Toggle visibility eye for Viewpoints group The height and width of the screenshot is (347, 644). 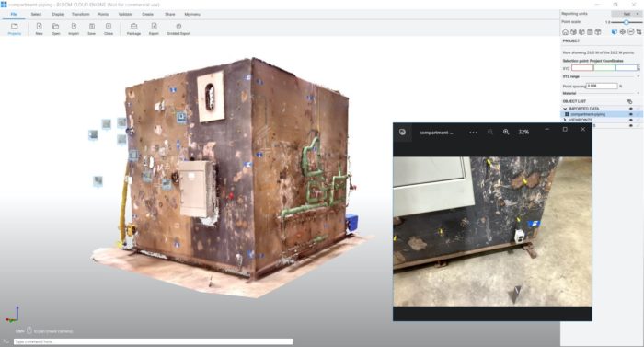[631, 120]
